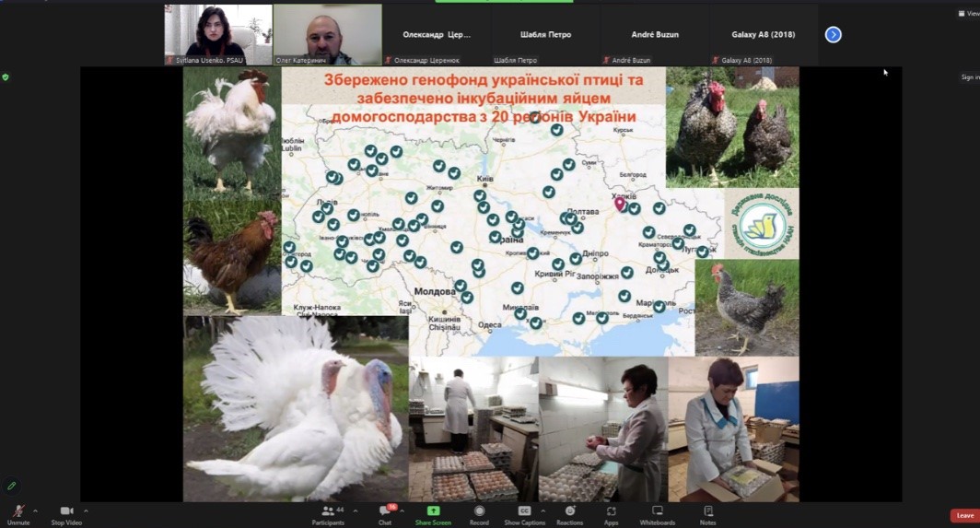Click the Sign in link at right edge
This screenshot has width=980, height=528.
click(x=970, y=77)
